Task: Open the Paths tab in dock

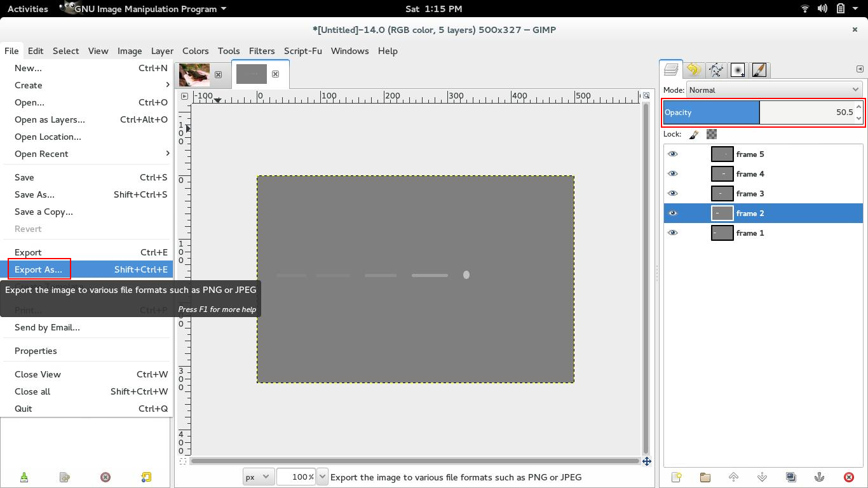Action: click(715, 70)
